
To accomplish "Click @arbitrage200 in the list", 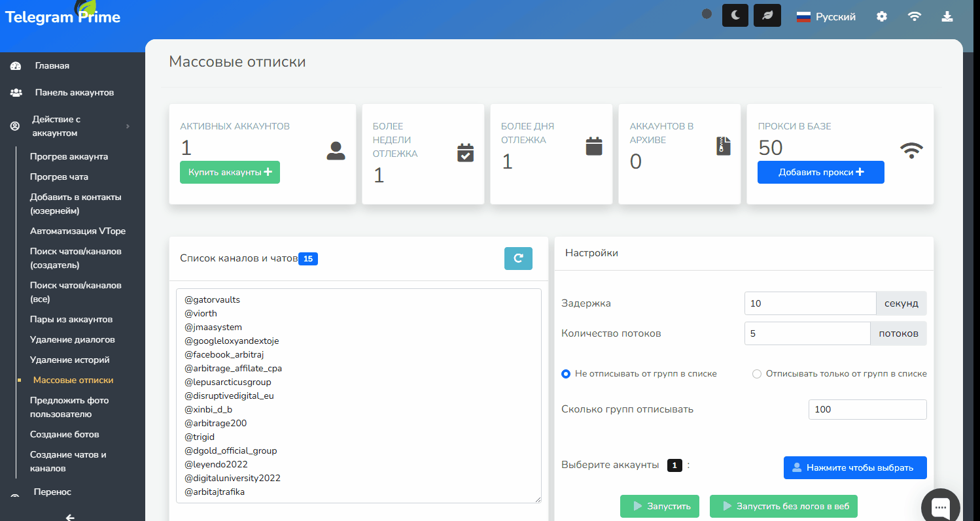I will click(216, 423).
